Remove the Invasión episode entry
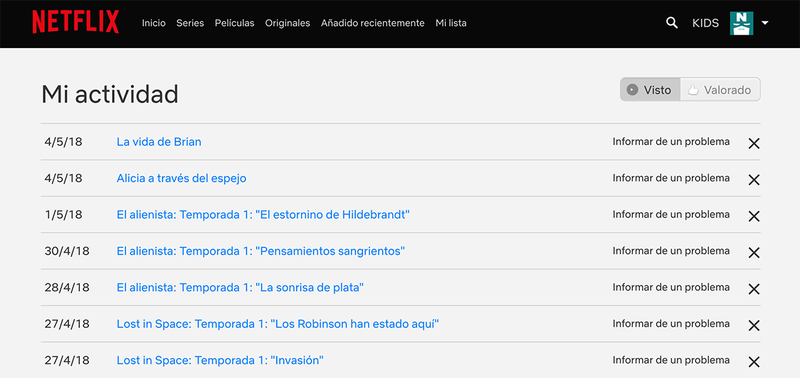The image size is (800, 378). [x=754, y=362]
